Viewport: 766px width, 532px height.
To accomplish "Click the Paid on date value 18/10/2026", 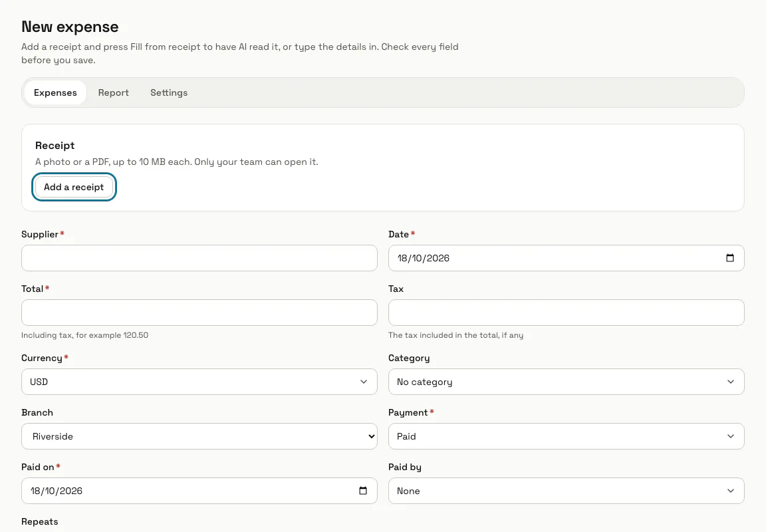I will pyautogui.click(x=56, y=491).
